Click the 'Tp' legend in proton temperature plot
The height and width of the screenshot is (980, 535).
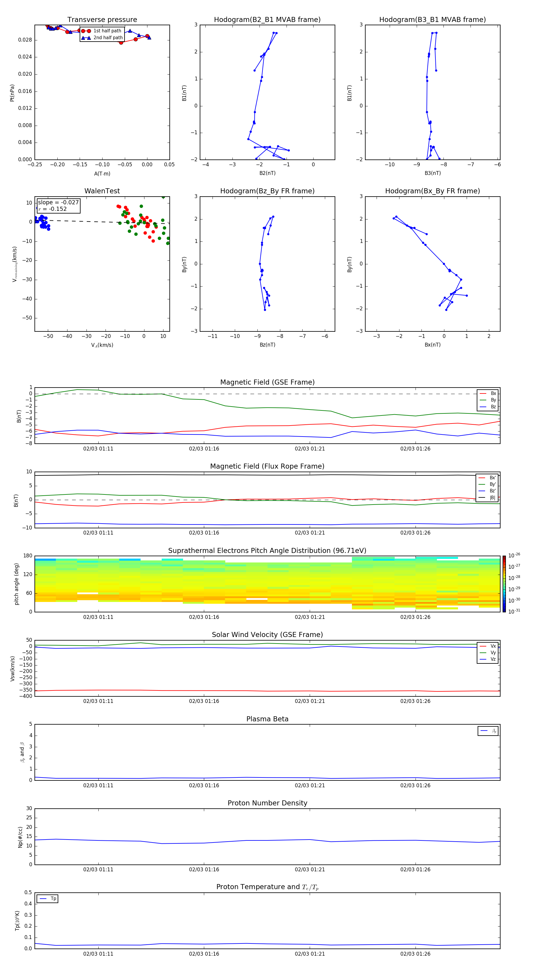47,899
